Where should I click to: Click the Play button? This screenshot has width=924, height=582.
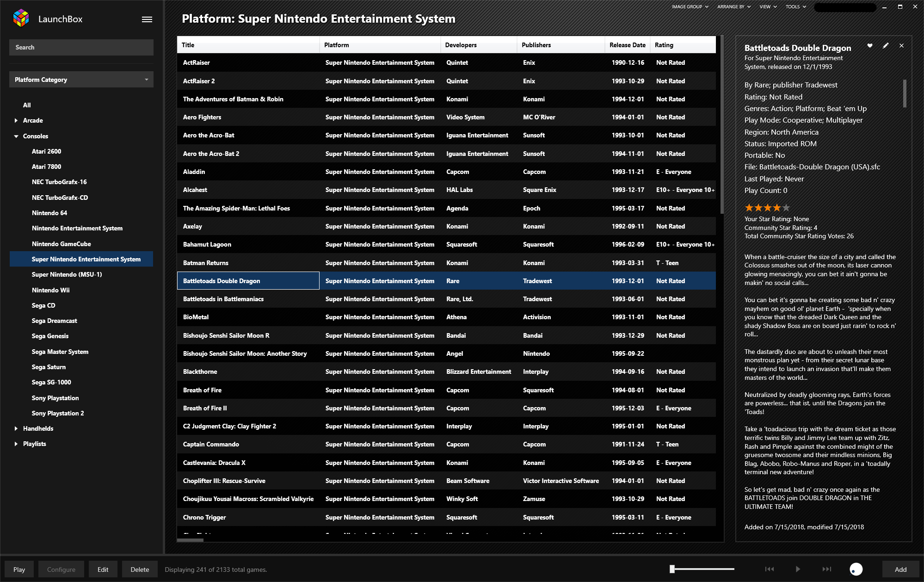tap(19, 570)
